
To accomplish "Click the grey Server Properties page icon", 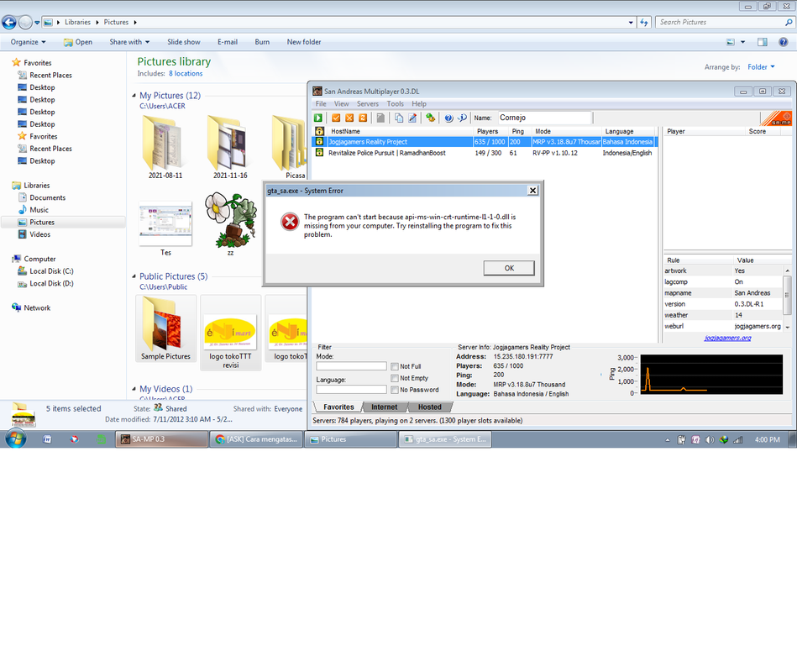I will tap(380, 118).
